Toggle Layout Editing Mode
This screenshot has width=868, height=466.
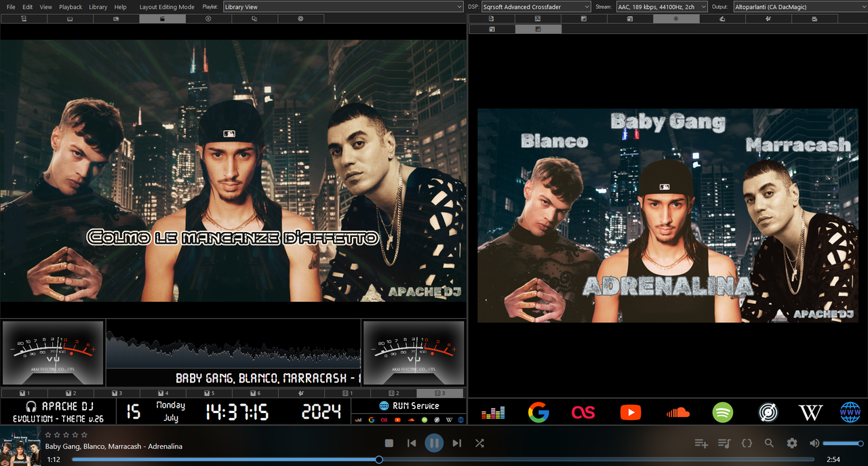pyautogui.click(x=167, y=7)
